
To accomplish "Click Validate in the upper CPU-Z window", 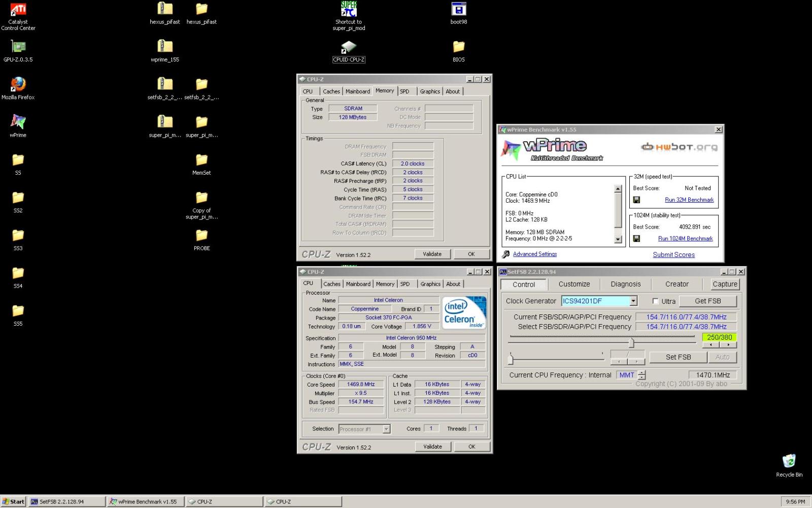I will pyautogui.click(x=432, y=254).
